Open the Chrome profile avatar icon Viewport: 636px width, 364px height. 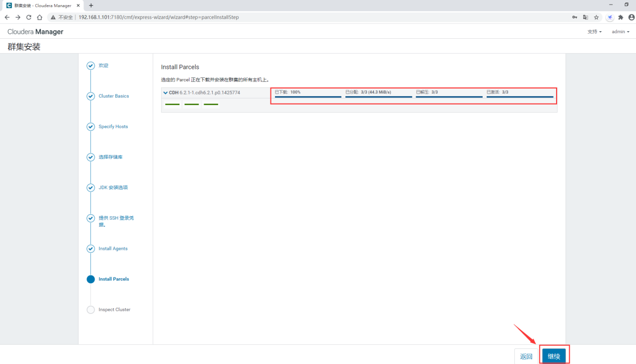(631, 17)
